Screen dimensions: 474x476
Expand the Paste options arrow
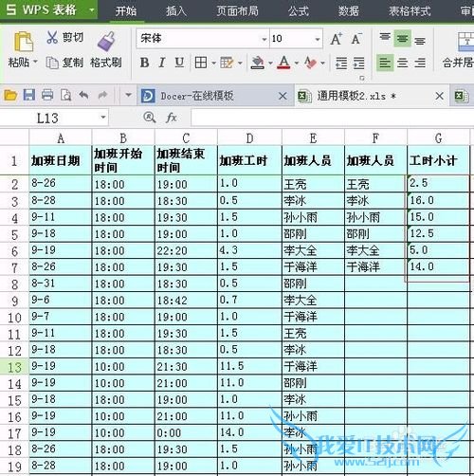(x=35, y=62)
